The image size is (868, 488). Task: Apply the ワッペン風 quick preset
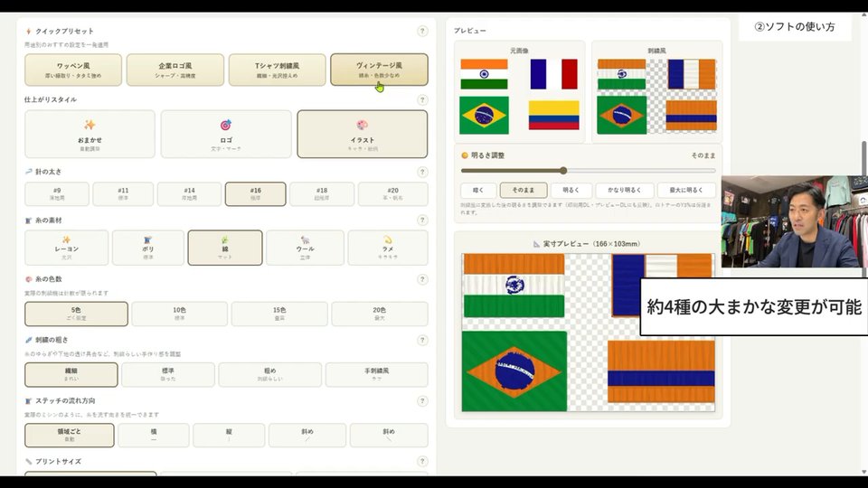[x=73, y=70]
